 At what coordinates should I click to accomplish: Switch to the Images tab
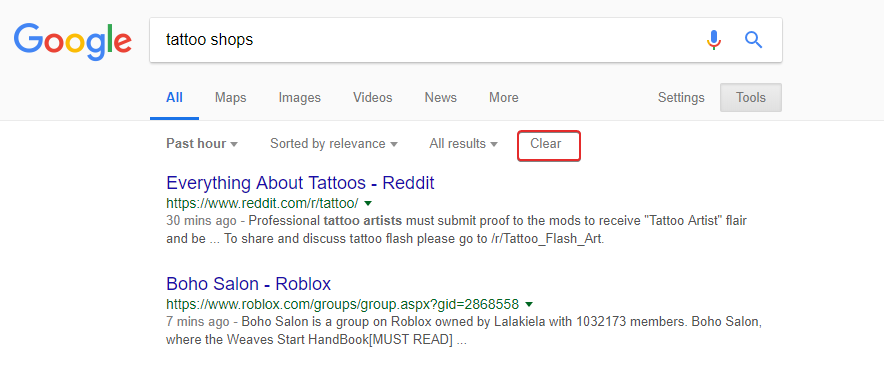(x=299, y=98)
